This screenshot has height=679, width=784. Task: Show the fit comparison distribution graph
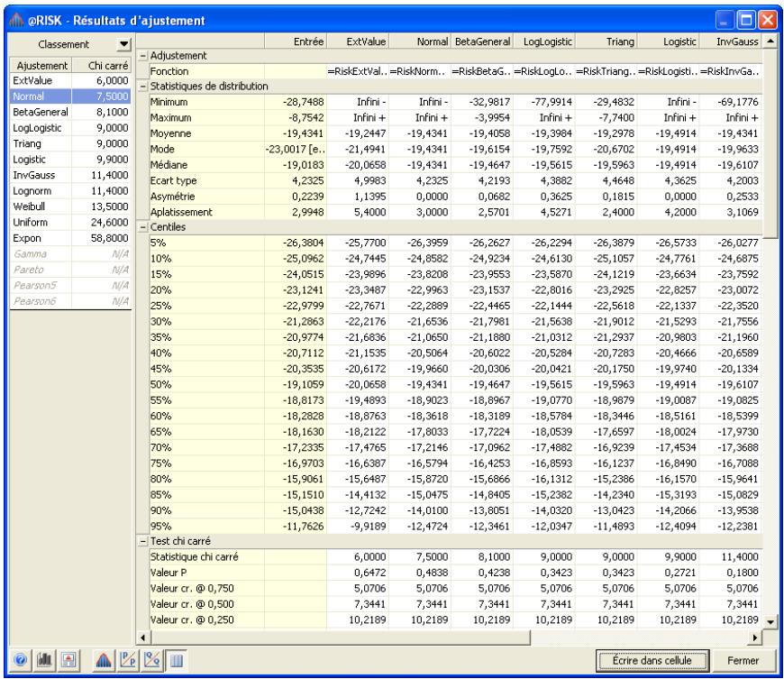(102, 661)
